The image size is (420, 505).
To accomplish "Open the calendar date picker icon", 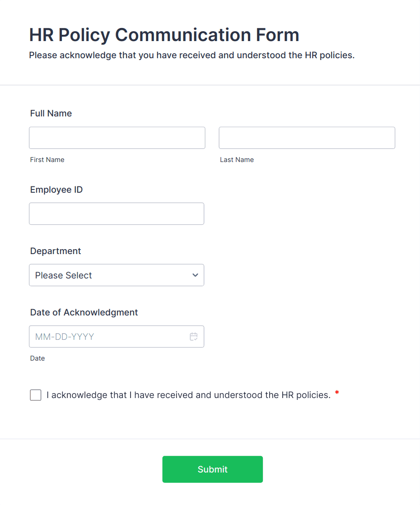I will pyautogui.click(x=194, y=337).
